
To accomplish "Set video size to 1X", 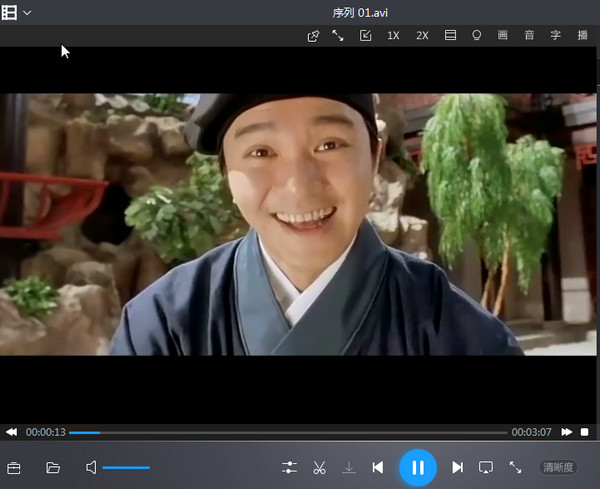I will tap(393, 36).
